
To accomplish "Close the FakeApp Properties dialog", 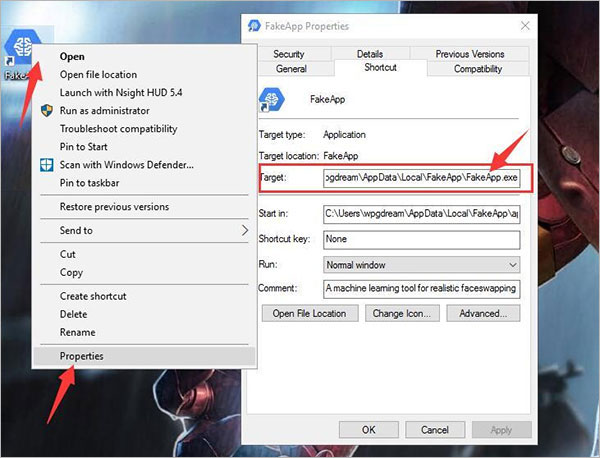I will coord(525,26).
